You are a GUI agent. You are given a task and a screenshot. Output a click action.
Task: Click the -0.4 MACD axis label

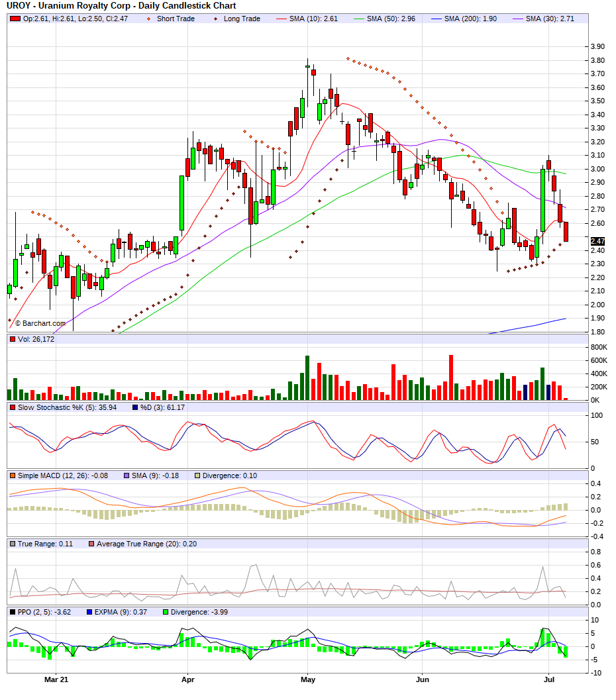[597, 536]
